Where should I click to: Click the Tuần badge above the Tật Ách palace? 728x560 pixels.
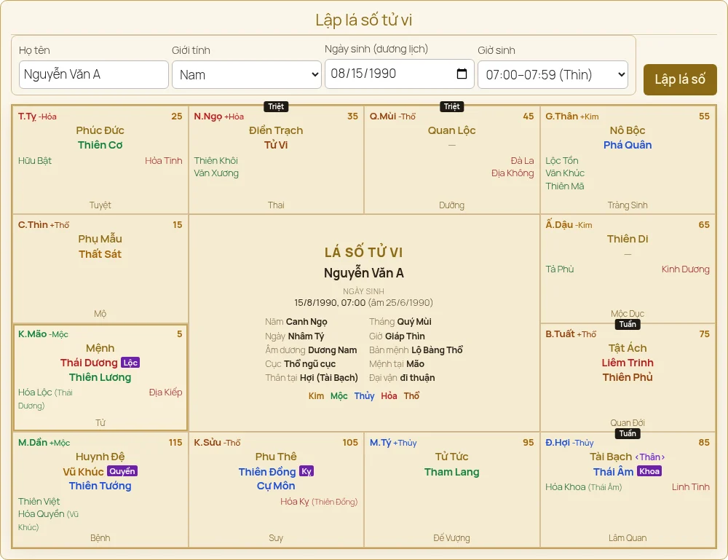(628, 324)
